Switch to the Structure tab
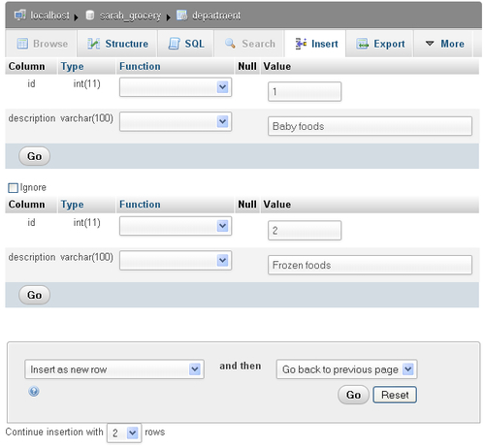Image resolution: width=485 pixels, height=448 pixels. coord(117,44)
